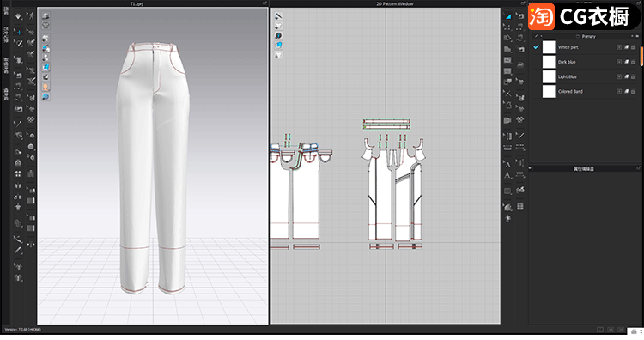Click the copy icon on Dark blue row
This screenshot has height=340, width=644.
click(627, 62)
